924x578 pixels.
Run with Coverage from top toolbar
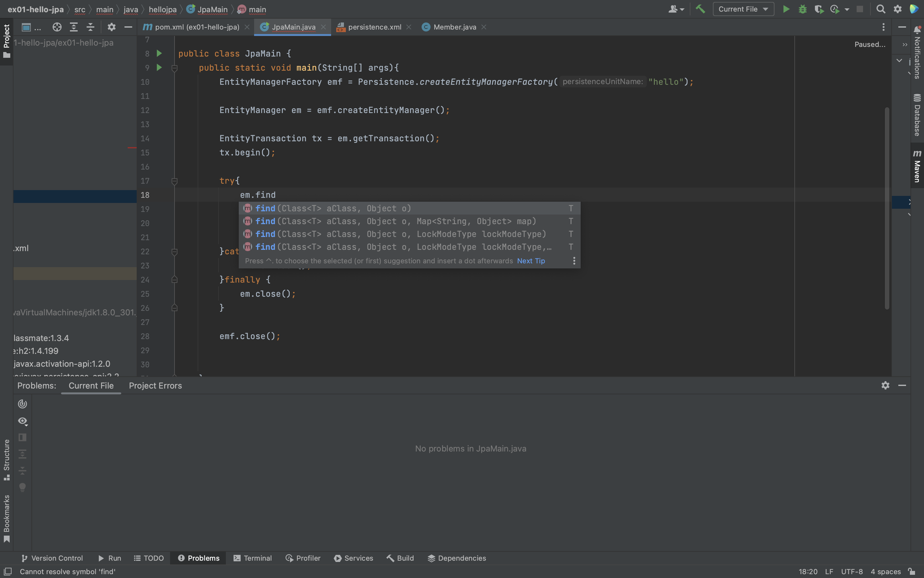[819, 9]
